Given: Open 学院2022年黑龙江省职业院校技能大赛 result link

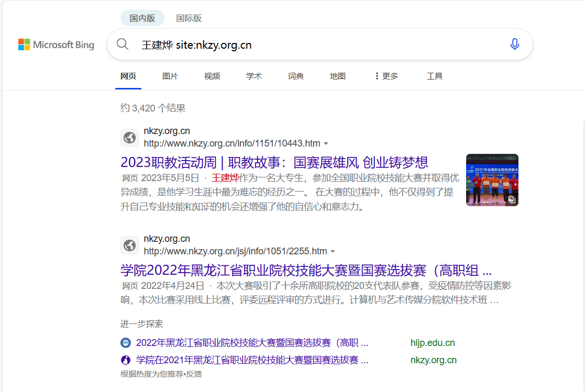Looking at the screenshot, I should click(x=306, y=270).
